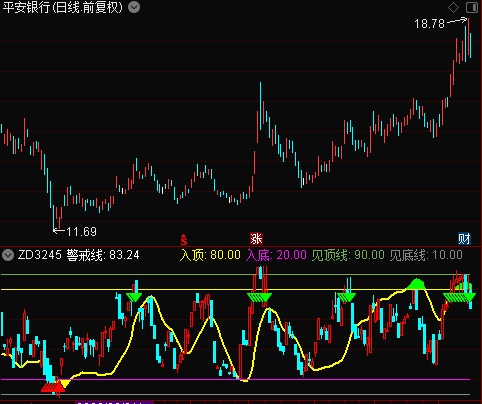Toggle the side panel layout icon

(472, 7)
